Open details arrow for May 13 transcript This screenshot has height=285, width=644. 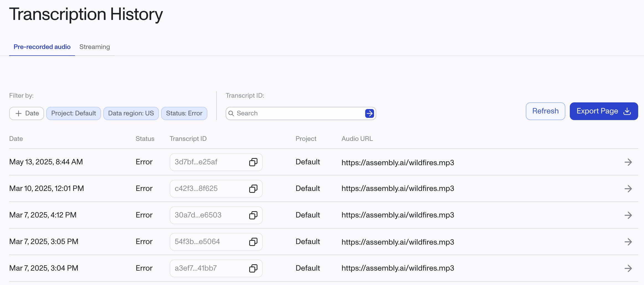click(628, 162)
